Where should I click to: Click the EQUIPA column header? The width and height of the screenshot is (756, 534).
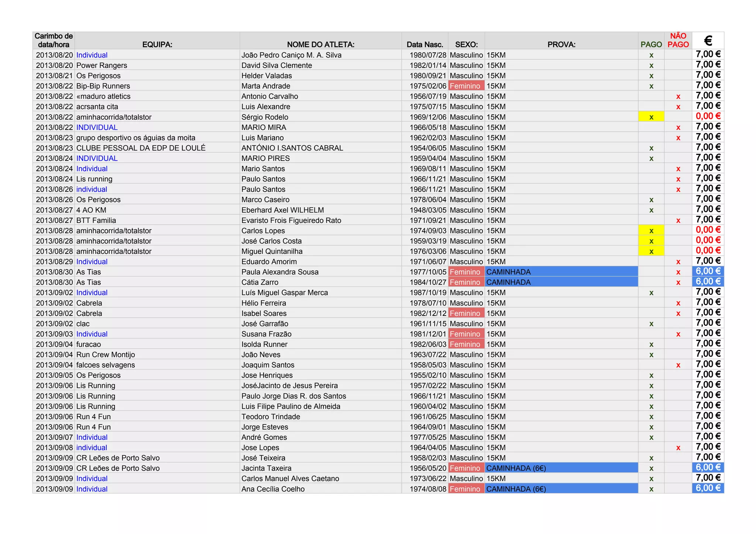coord(157,44)
